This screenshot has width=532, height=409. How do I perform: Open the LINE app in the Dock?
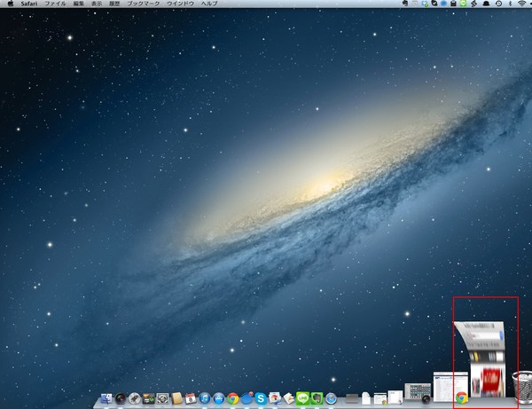coord(302,399)
